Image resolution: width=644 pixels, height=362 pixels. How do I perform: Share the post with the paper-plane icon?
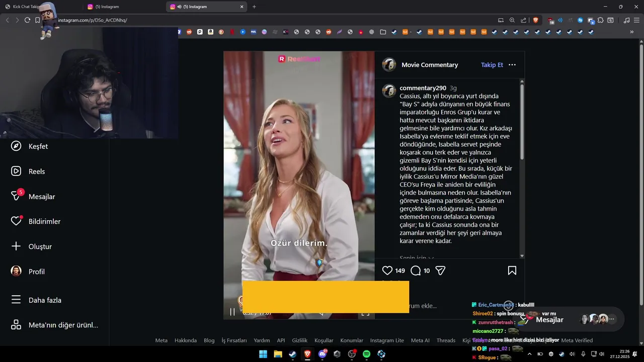pyautogui.click(x=440, y=270)
